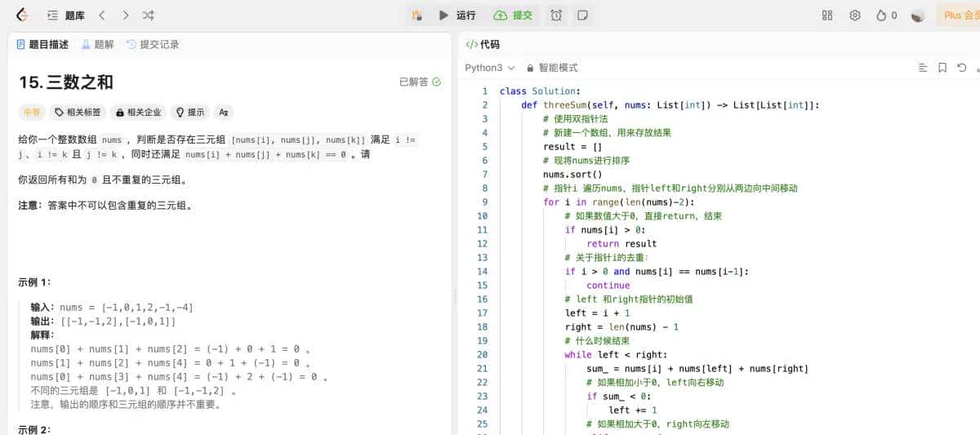Viewport: 980px width, 435px height.
Task: Click the 输入 nums example line
Action: click(112, 308)
